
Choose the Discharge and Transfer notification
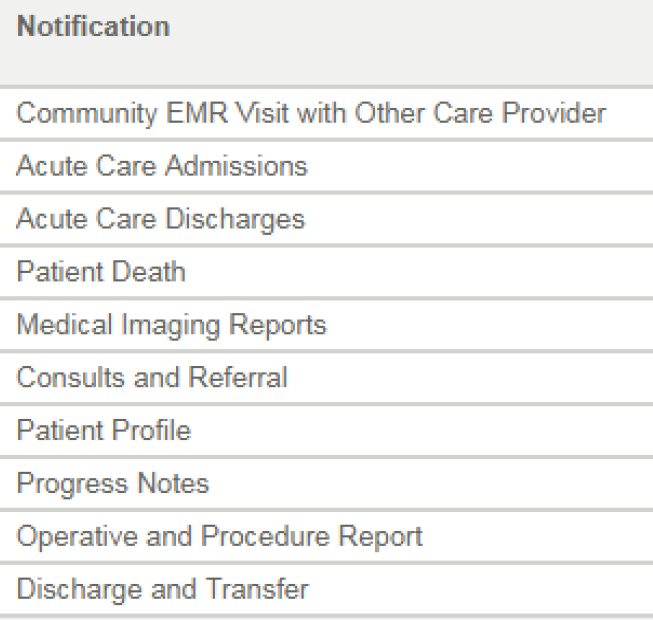(162, 589)
